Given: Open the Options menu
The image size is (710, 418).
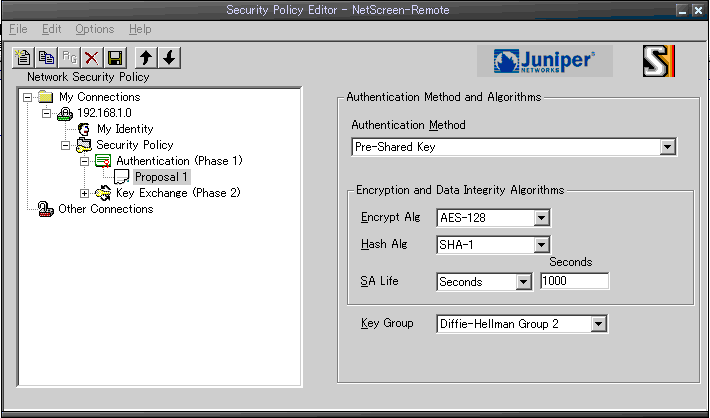Looking at the screenshot, I should pyautogui.click(x=95, y=29).
